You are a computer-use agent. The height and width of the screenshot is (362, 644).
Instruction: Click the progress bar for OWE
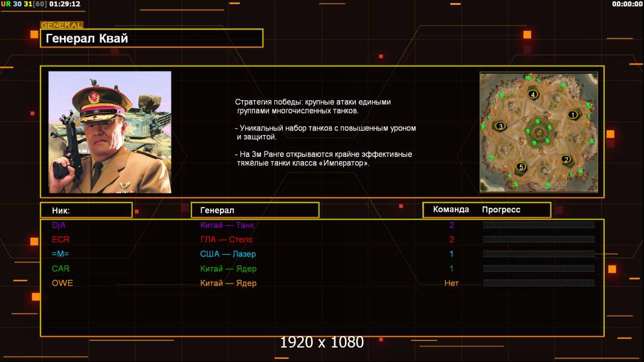539,283
